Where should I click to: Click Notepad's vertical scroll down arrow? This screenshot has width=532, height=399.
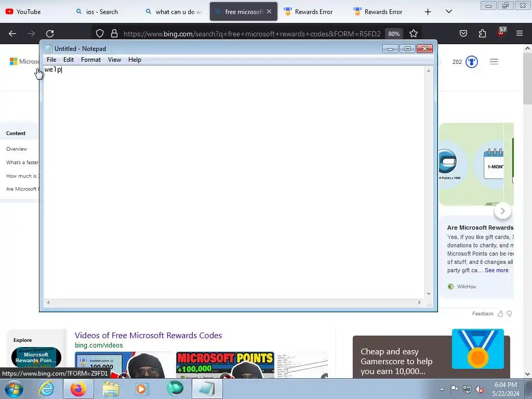click(x=429, y=294)
